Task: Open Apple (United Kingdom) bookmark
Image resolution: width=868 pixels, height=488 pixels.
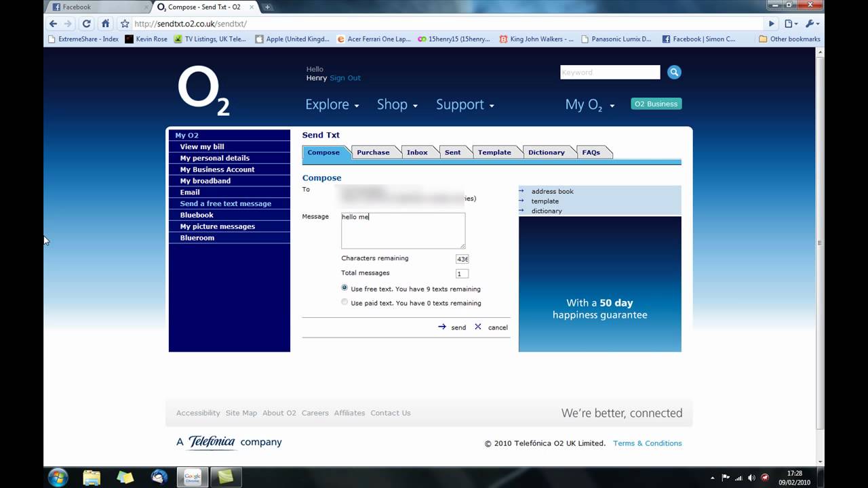Action: (x=292, y=39)
